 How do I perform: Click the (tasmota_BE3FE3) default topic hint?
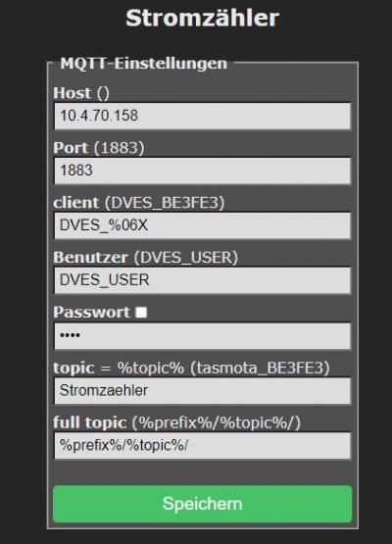pyautogui.click(x=260, y=368)
